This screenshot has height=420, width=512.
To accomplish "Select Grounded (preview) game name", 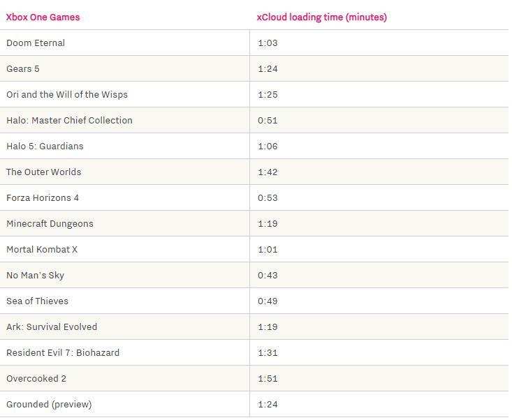I will (x=49, y=405).
